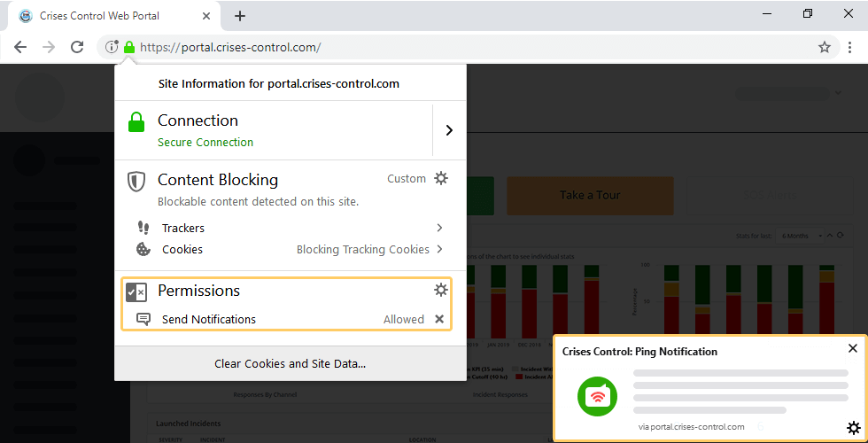Close the Crises Control Web Portal tab
This screenshot has height=443, width=868.
point(205,16)
